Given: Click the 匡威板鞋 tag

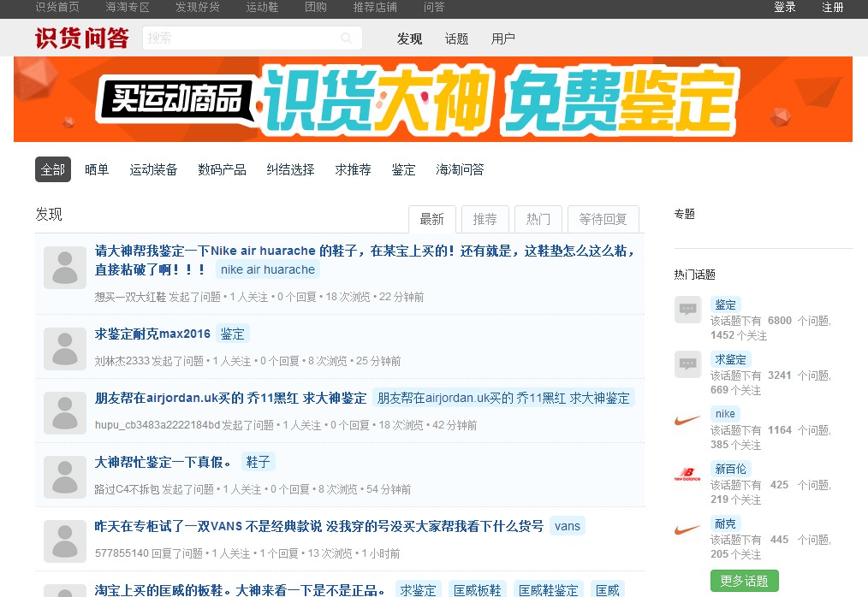Looking at the screenshot, I should [x=477, y=590].
